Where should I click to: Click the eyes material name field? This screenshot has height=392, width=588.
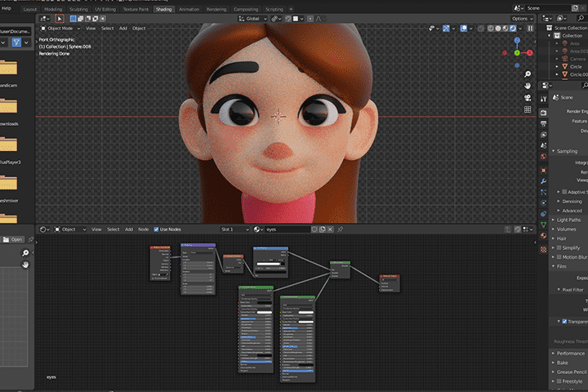coord(288,229)
